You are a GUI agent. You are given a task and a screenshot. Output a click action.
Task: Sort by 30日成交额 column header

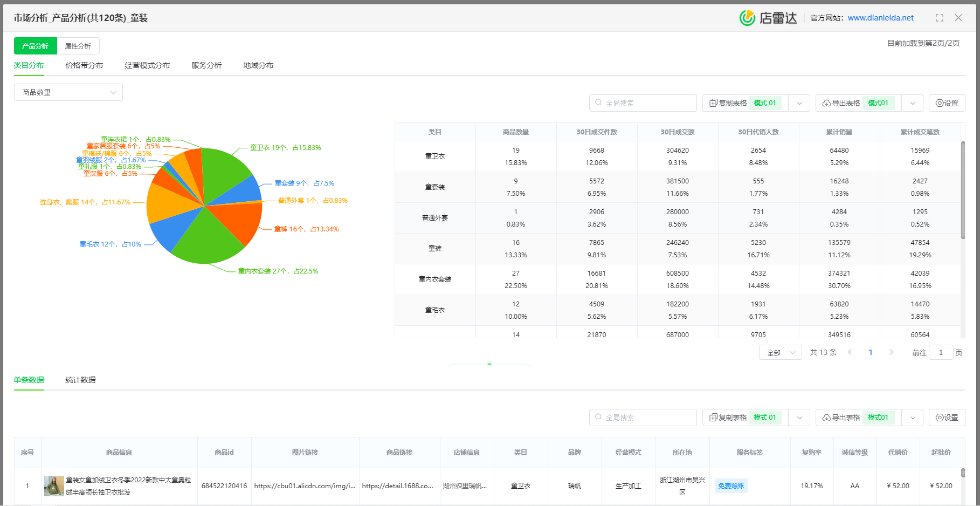pyautogui.click(x=678, y=132)
